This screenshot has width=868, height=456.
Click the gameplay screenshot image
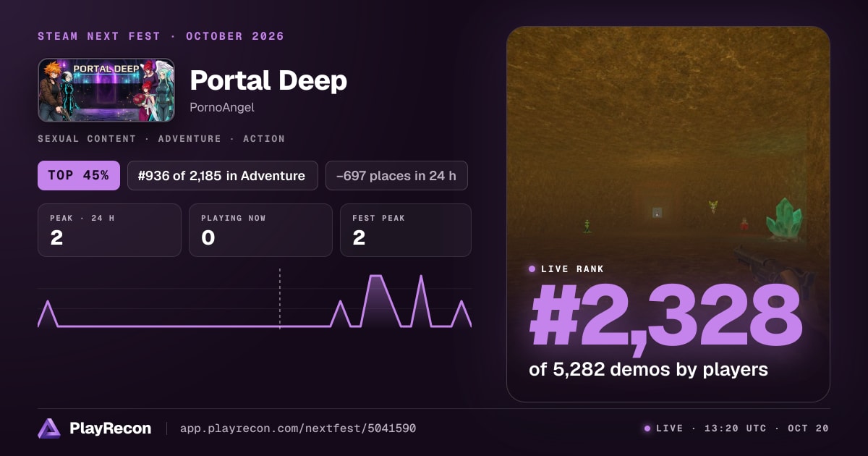point(668,214)
